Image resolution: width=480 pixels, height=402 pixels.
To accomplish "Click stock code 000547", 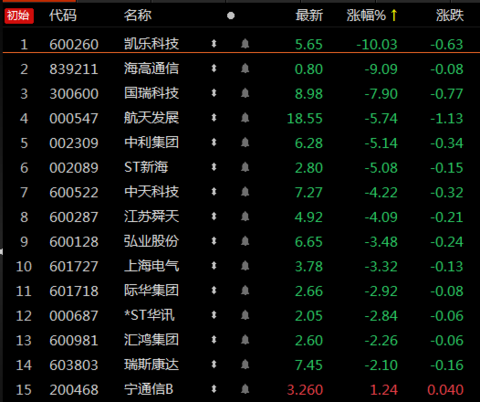I will point(74,119).
